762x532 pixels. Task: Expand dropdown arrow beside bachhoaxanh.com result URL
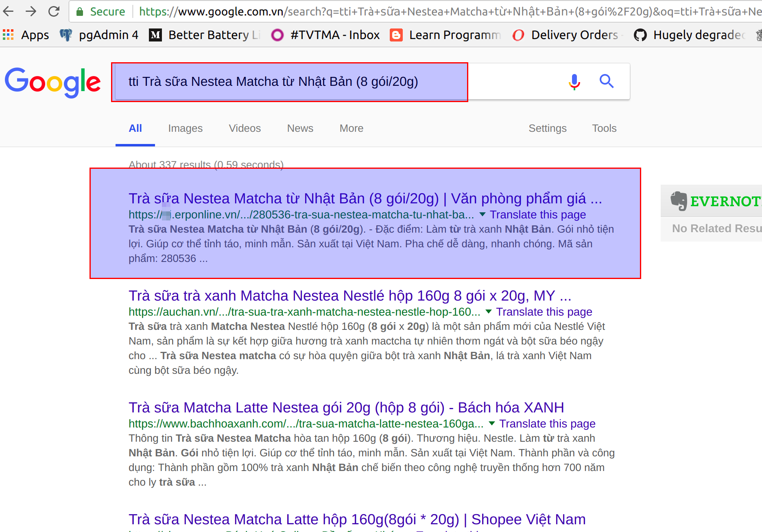click(x=492, y=423)
